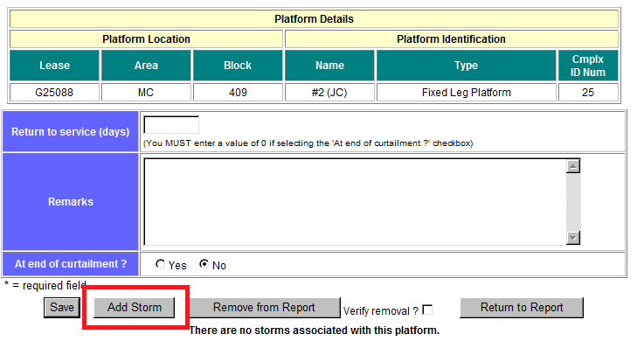Click Remarks scrollbar down arrow

[573, 238]
